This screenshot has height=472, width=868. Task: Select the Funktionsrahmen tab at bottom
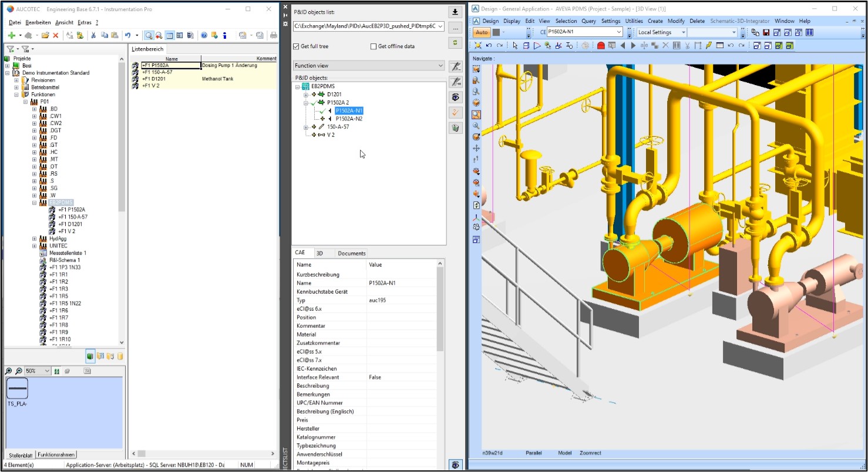[56, 455]
